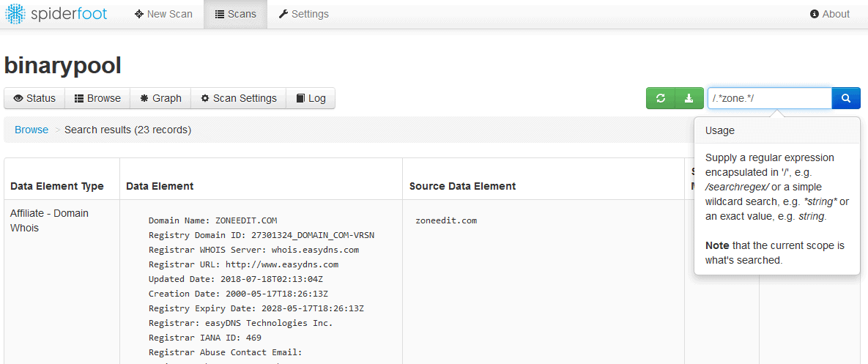Select the Browse tab button

97,98
